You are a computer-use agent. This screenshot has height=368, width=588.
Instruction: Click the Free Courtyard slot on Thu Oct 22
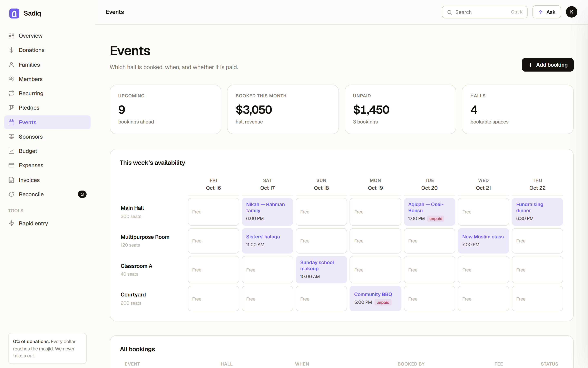(537, 298)
